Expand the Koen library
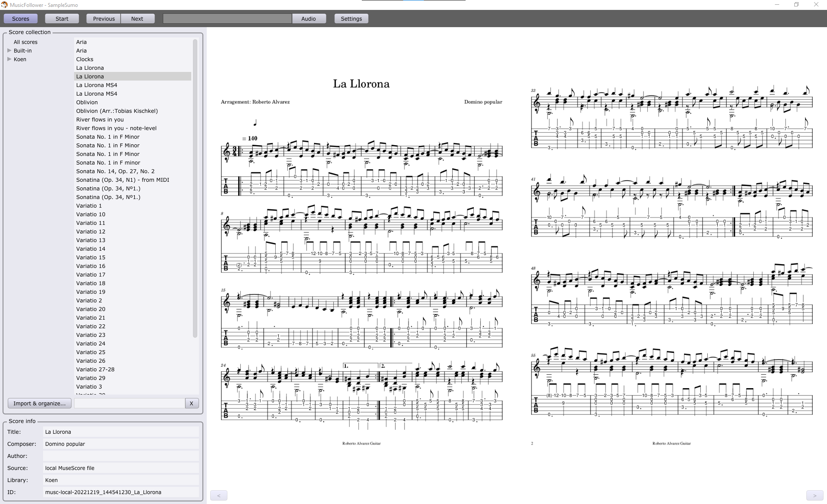This screenshot has width=827, height=504. coord(9,59)
